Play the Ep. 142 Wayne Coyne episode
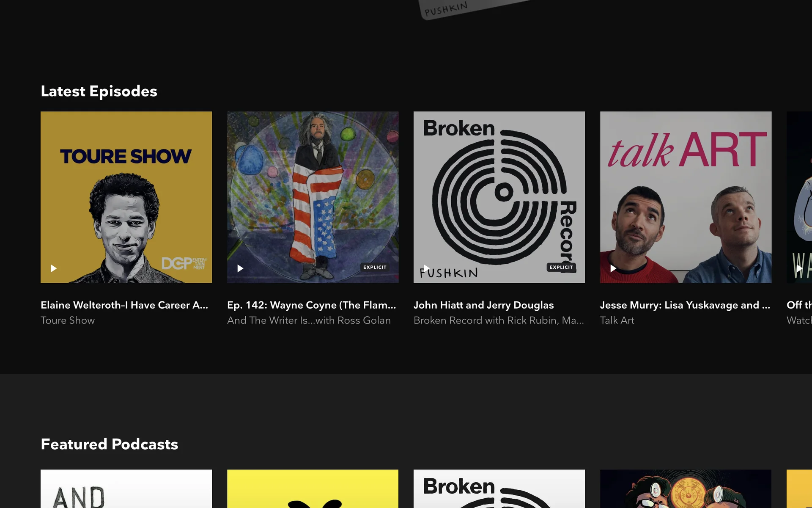 [x=240, y=268]
